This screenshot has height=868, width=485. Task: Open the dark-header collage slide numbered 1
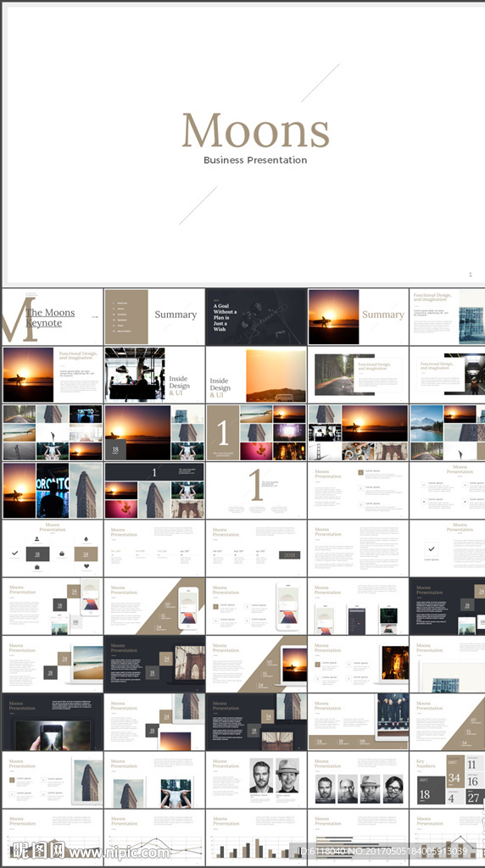(154, 491)
